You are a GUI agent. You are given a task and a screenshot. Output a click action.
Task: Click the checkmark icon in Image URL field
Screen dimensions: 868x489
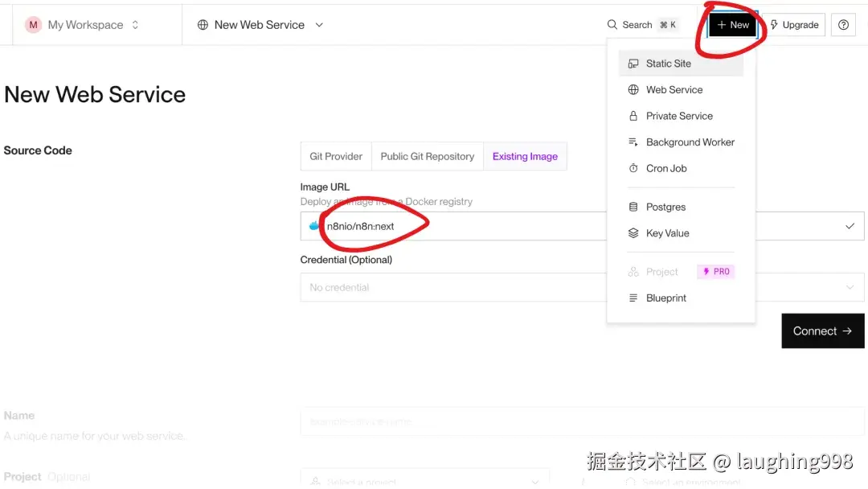point(850,226)
